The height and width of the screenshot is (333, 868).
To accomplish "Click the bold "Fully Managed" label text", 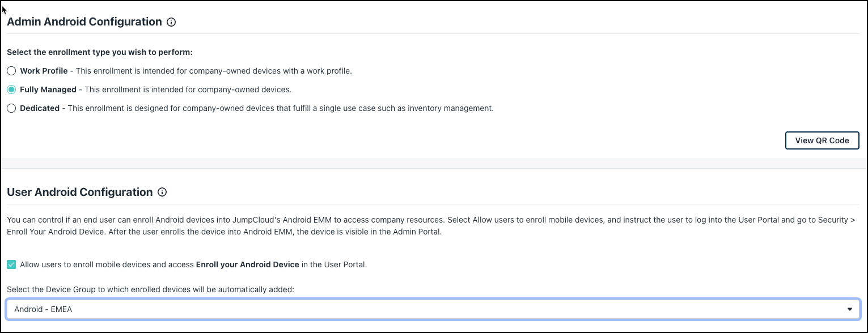I will coord(48,89).
